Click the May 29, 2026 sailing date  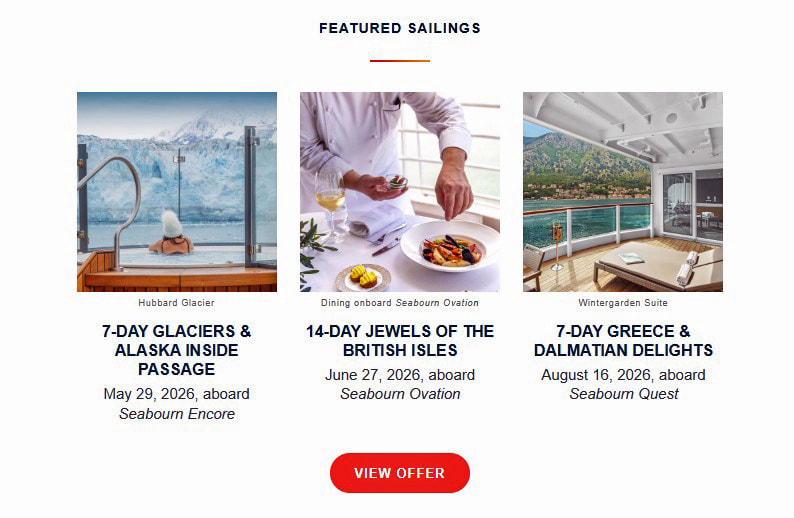(177, 394)
